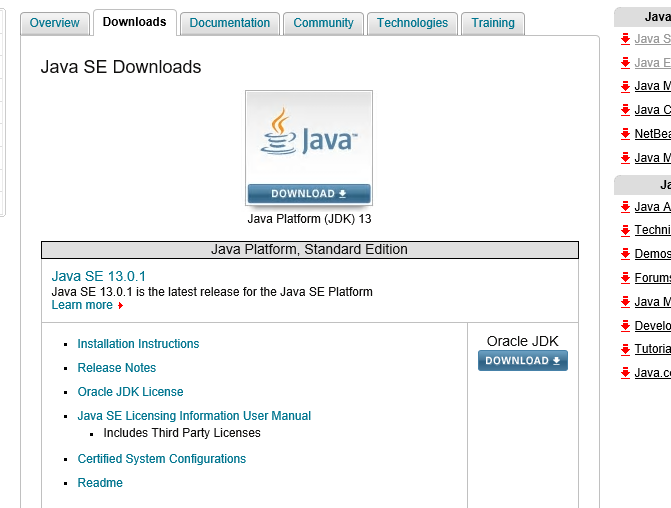Screen dimensions: 671x508
Task: Click the Oracle JDK DOWNLOAD button
Action: pos(523,361)
